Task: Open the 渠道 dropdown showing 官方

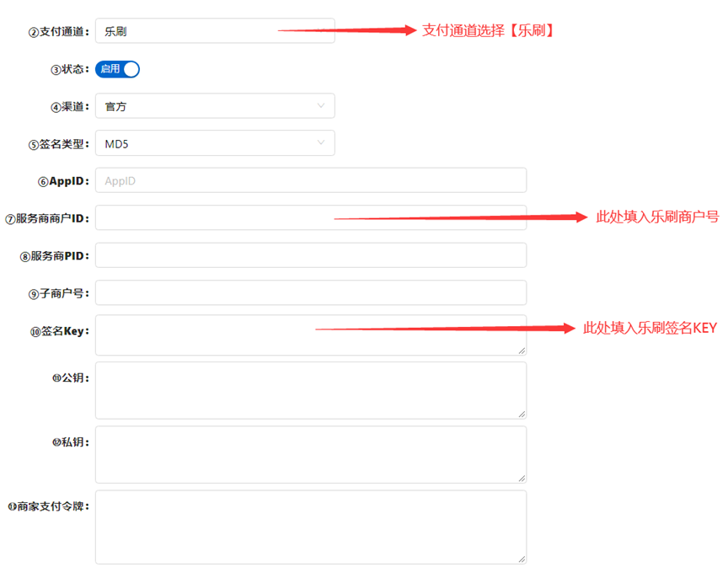Action: pos(214,106)
